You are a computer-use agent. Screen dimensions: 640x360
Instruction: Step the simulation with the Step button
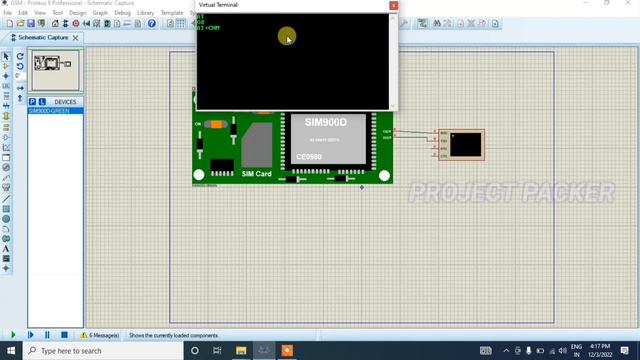(x=31, y=335)
